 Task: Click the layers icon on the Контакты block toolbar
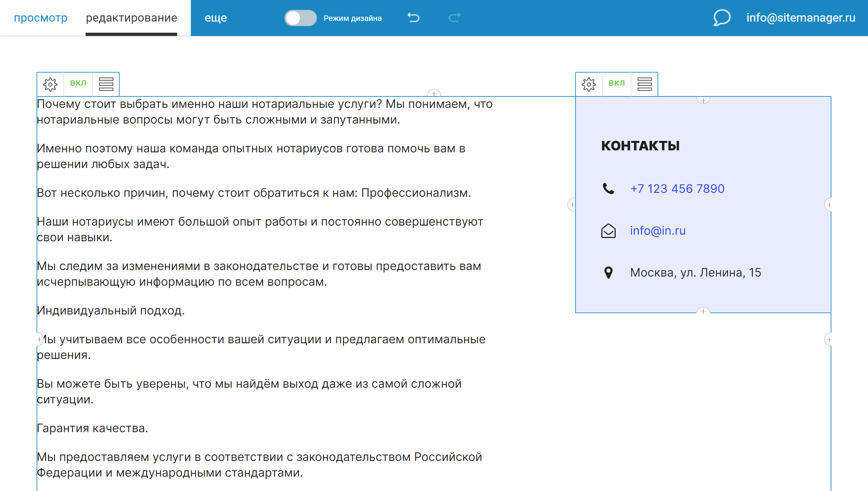point(644,83)
